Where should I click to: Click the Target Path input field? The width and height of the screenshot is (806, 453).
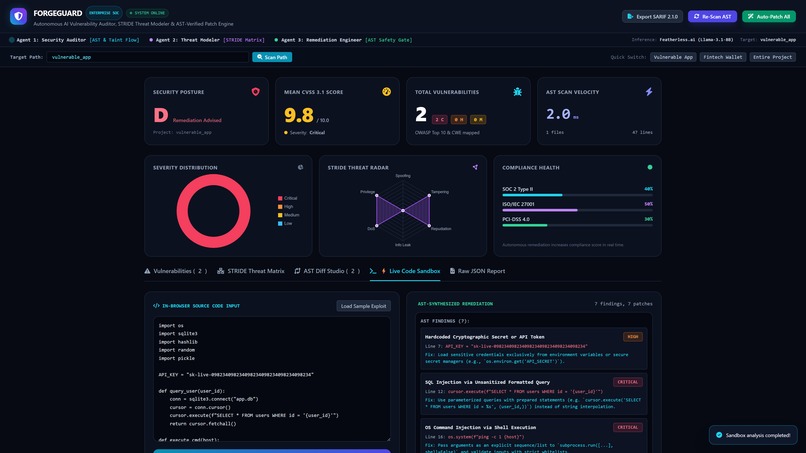tap(147, 57)
